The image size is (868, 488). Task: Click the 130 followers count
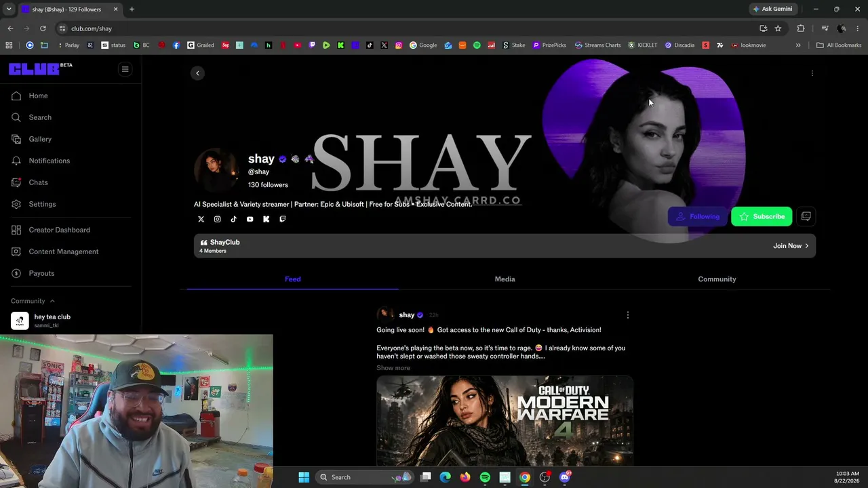click(268, 185)
